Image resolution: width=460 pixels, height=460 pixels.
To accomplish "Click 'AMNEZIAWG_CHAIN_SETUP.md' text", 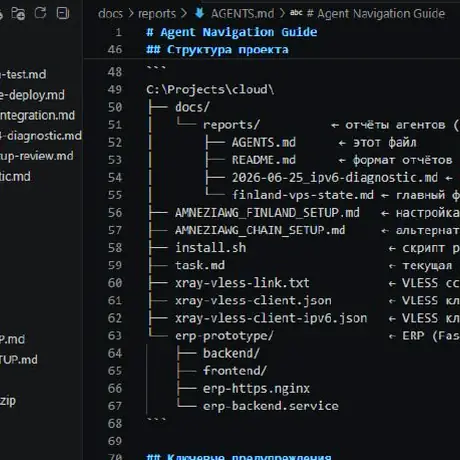I will 260,230.
